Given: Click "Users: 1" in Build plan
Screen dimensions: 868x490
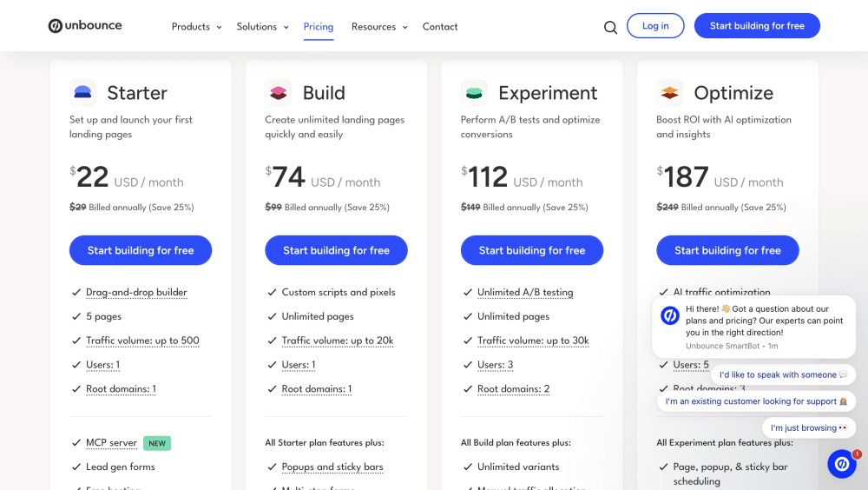Looking at the screenshot, I should click(299, 365).
